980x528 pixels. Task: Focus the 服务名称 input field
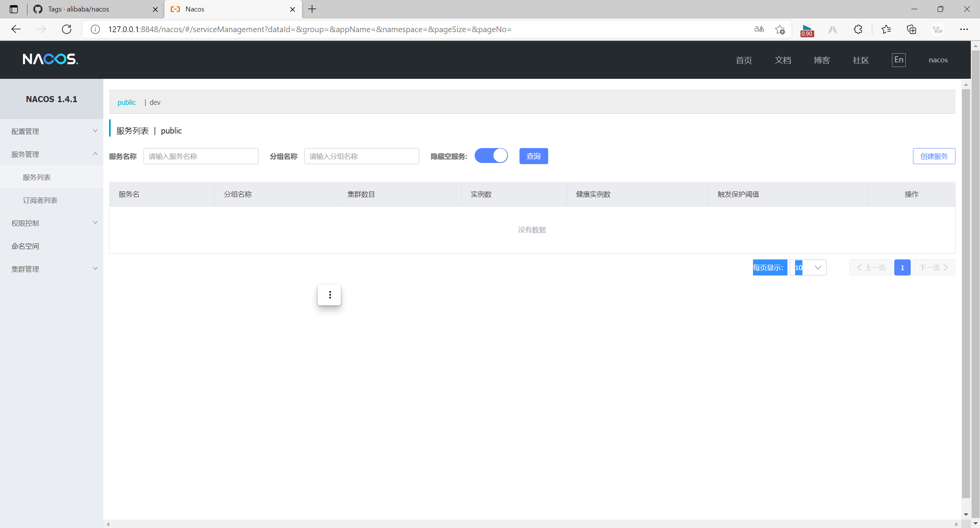click(201, 156)
